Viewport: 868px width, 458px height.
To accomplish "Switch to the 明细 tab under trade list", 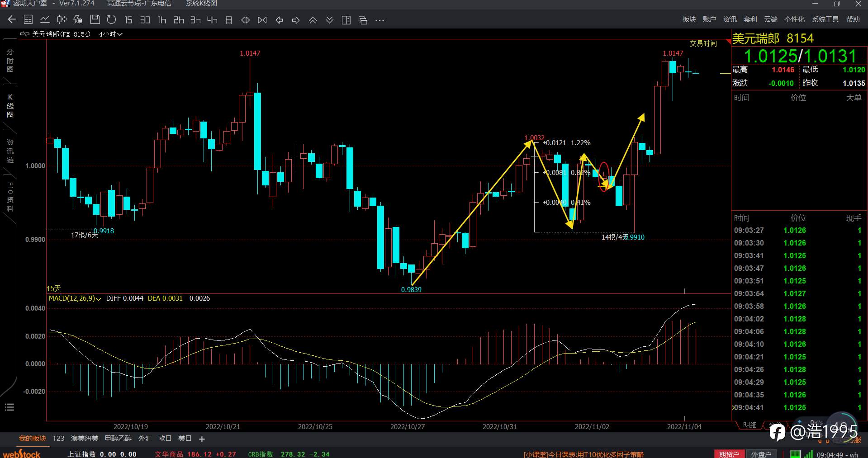I will pos(749,425).
